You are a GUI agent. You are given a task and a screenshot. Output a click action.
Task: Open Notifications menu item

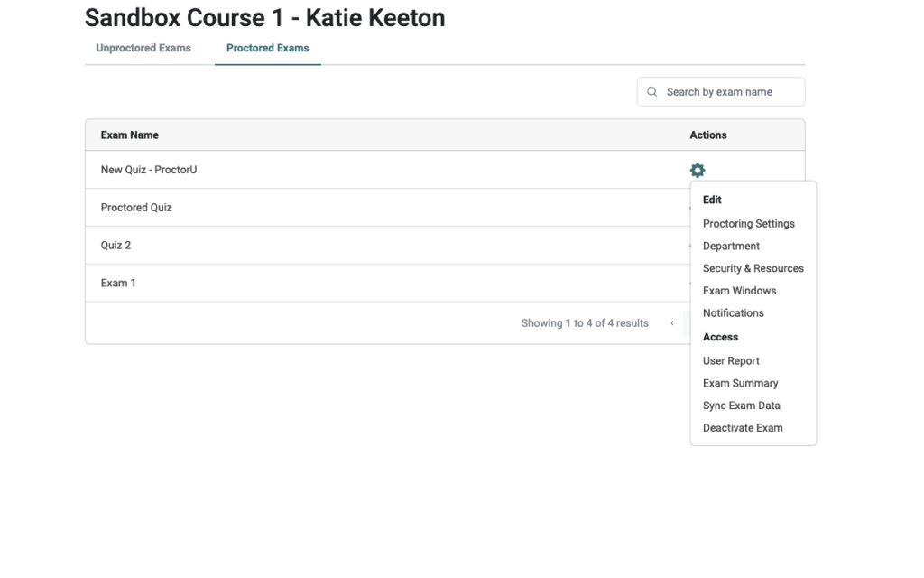tap(733, 313)
